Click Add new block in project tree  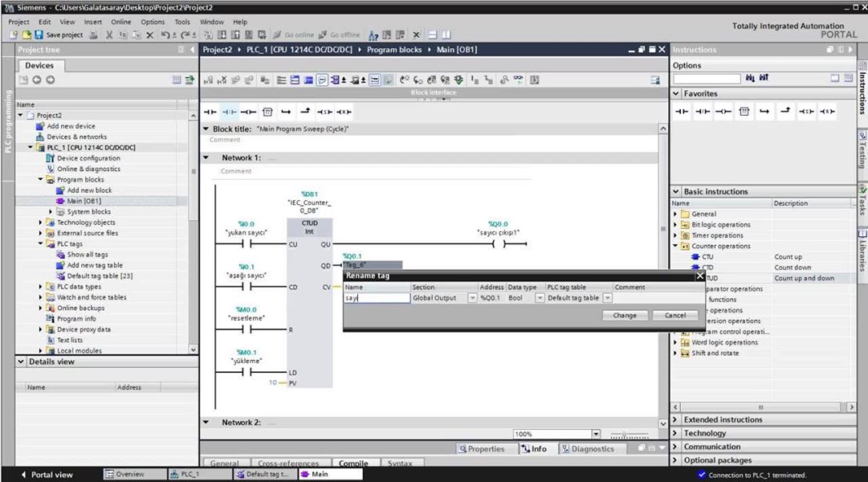89,190
